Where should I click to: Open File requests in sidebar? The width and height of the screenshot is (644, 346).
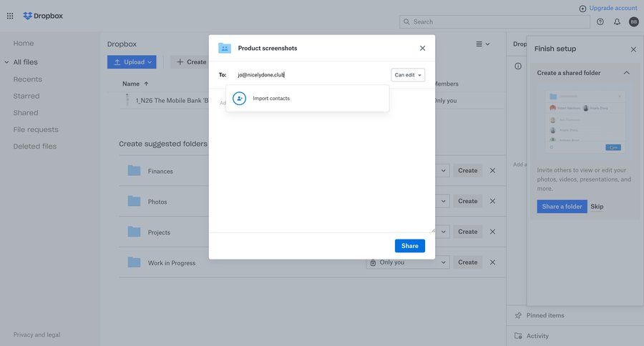36,129
